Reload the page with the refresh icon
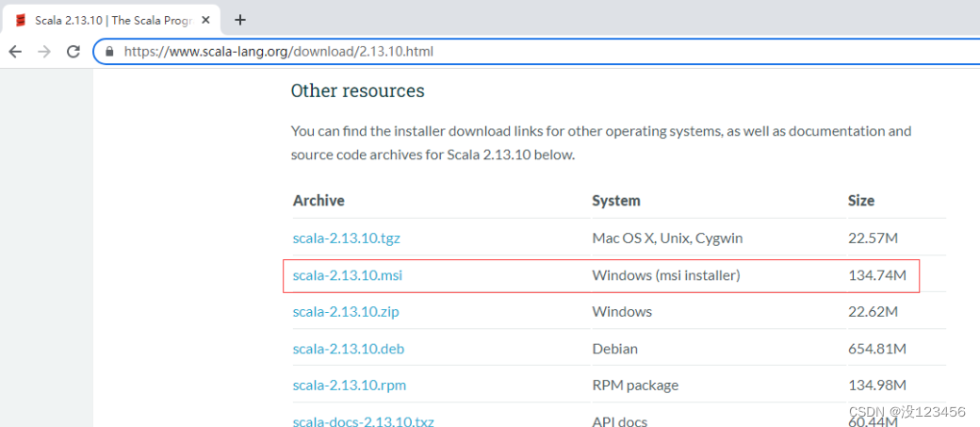 73,51
